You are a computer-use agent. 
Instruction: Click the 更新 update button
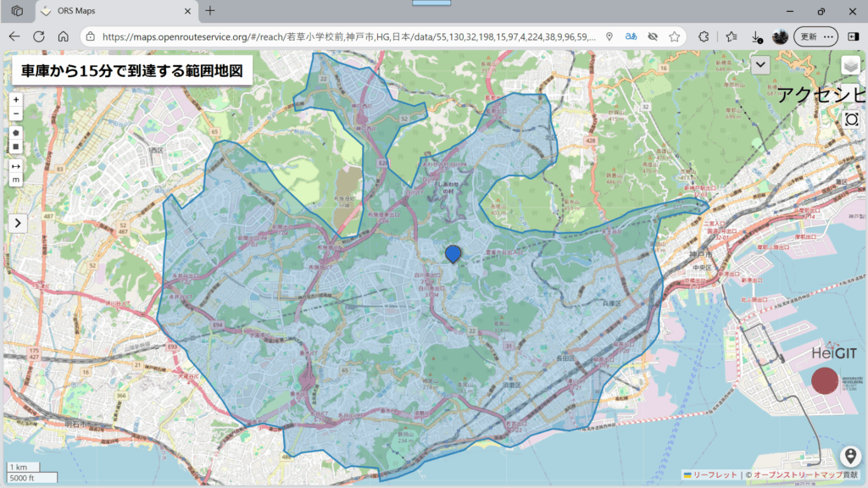pyautogui.click(x=809, y=37)
